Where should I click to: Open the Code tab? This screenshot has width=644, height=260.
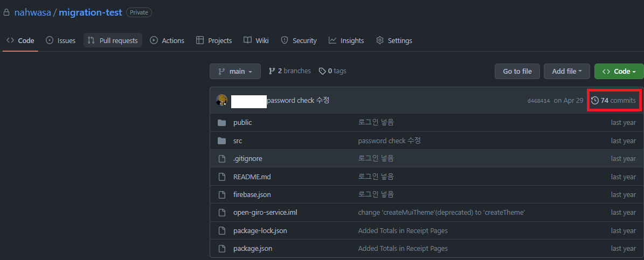coord(20,40)
